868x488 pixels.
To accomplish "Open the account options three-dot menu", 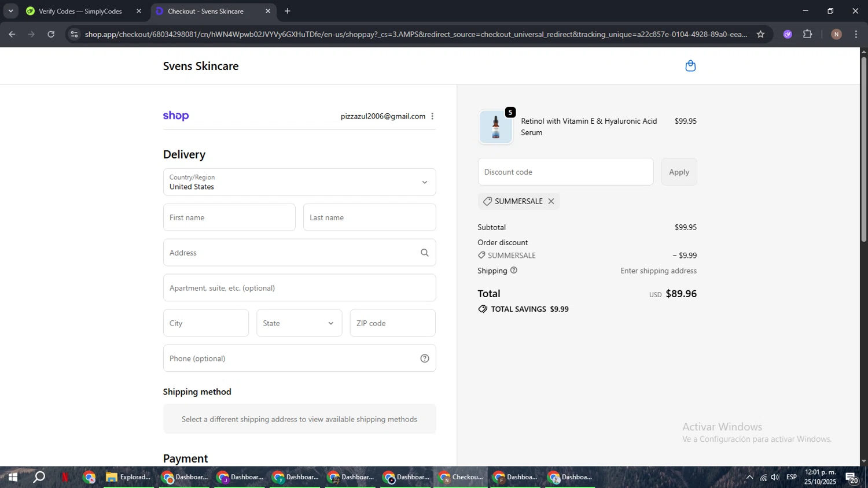I will pyautogui.click(x=432, y=116).
